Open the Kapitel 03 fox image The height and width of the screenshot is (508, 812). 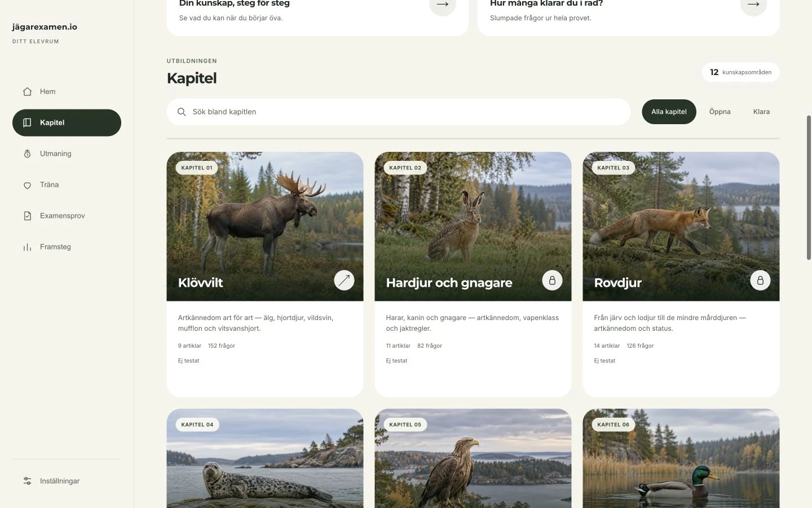click(x=681, y=226)
